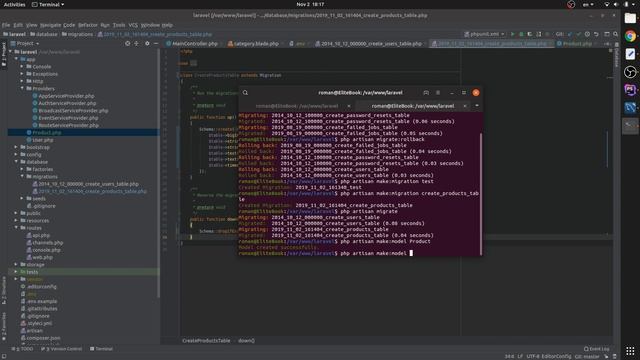Open the Navigate menu

click(50, 25)
